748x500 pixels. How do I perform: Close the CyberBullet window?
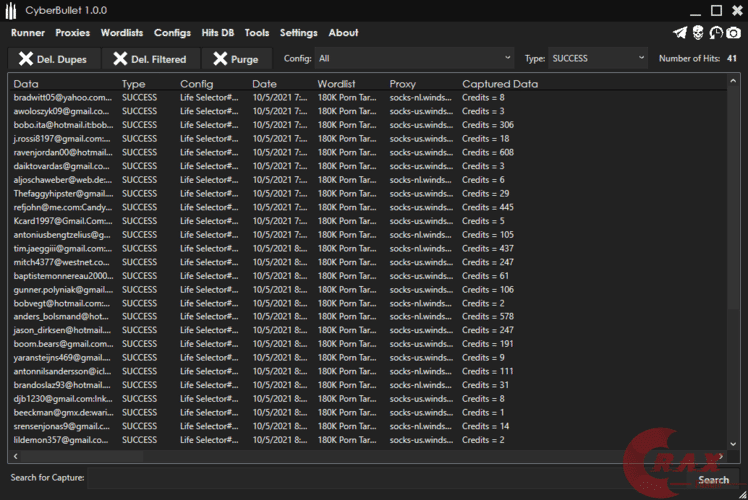coord(737,10)
